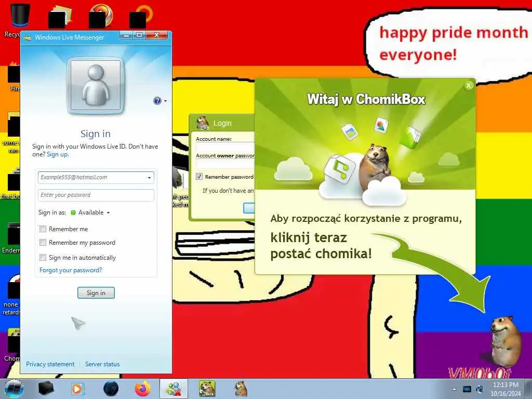Screen dimensions: 532x399
Task: Click the clock showing 12:13 PM
Action: (x=506, y=385)
